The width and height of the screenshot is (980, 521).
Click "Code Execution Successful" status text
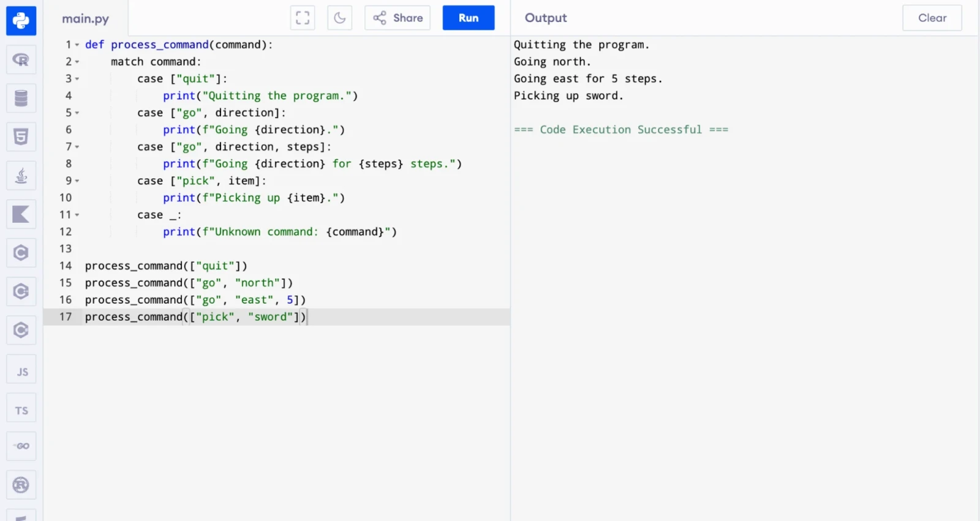[621, 130]
